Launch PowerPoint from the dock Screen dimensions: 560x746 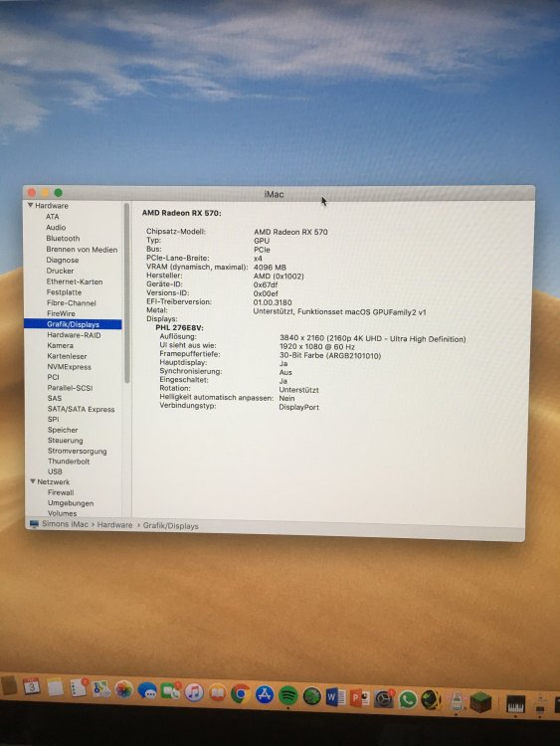pos(360,698)
